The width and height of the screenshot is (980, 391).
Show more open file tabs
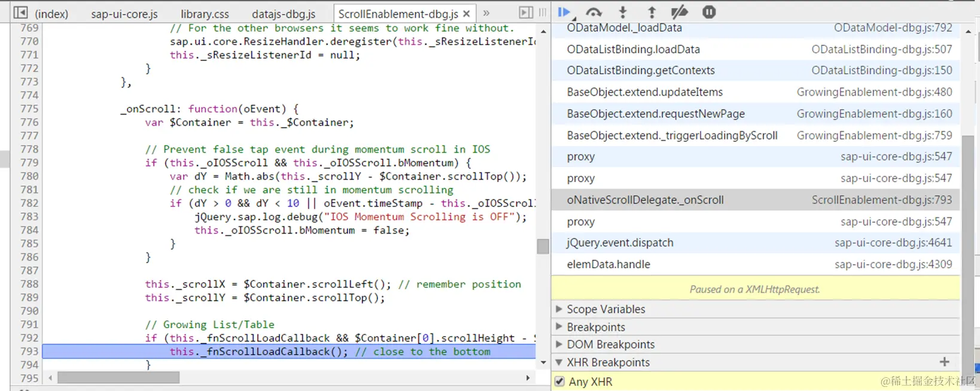486,13
